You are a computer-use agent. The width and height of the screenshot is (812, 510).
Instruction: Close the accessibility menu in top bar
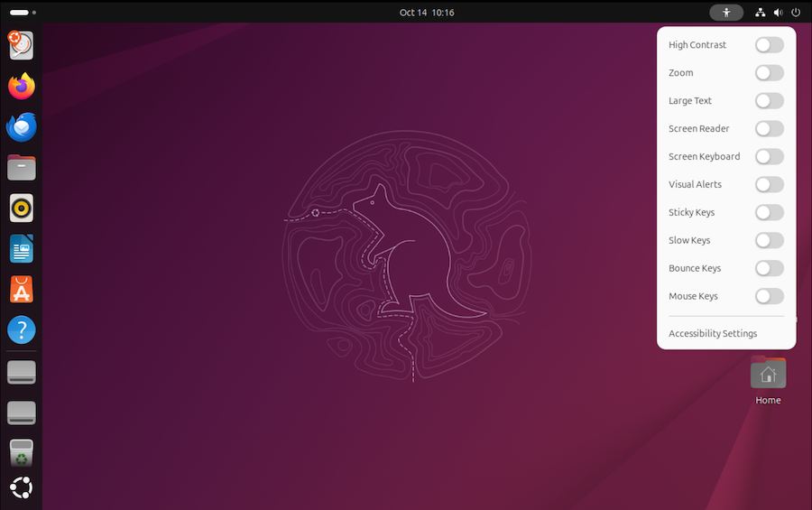pos(726,13)
